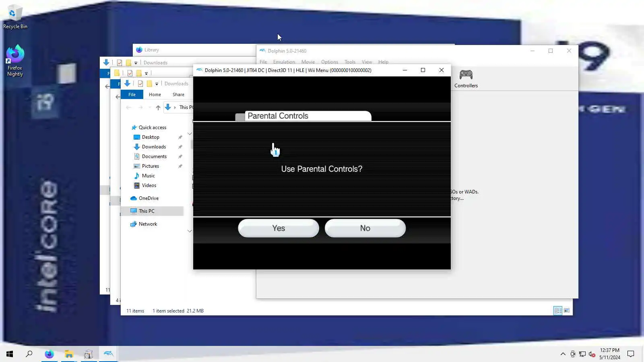Image resolution: width=644 pixels, height=362 pixels.
Task: Click the muted volume tray icon
Action: coord(592,354)
